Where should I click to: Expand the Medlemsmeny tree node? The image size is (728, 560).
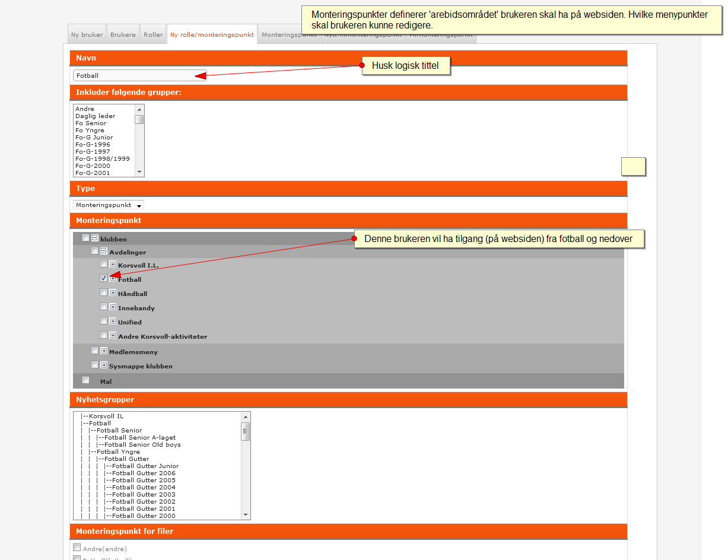tap(104, 351)
